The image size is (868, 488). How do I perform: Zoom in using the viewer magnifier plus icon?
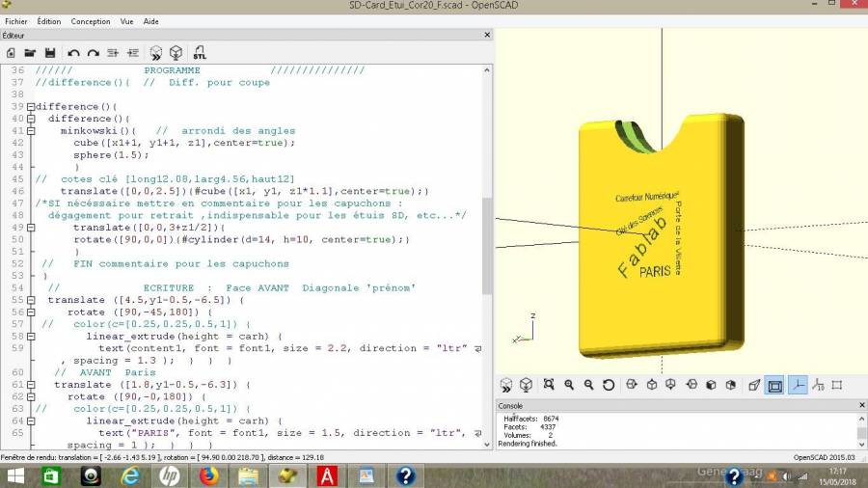(568, 385)
